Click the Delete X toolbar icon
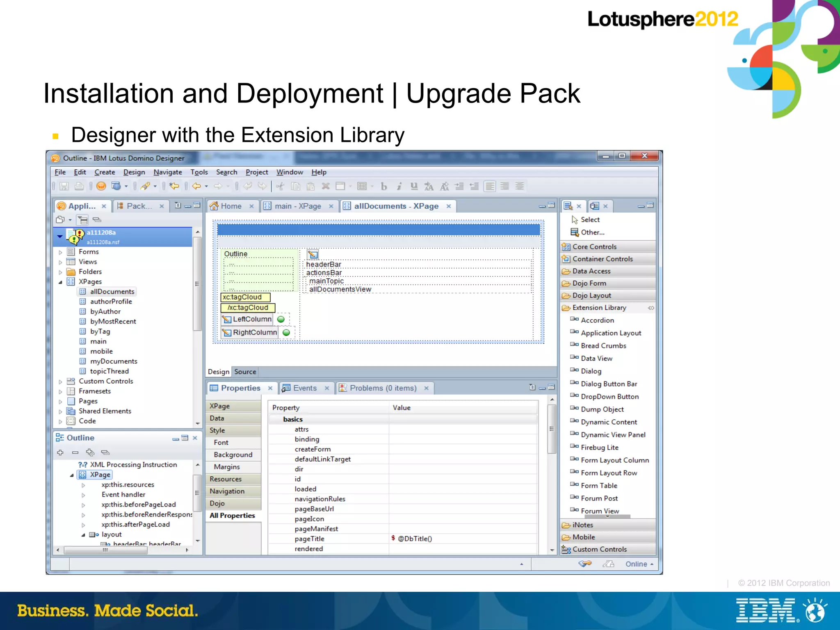 coord(326,186)
